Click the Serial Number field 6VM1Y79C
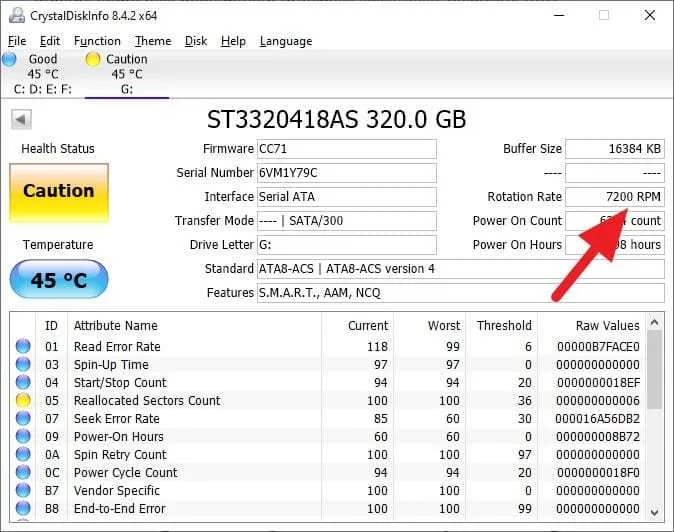Screen dimensions: 674x532 click(x=346, y=173)
